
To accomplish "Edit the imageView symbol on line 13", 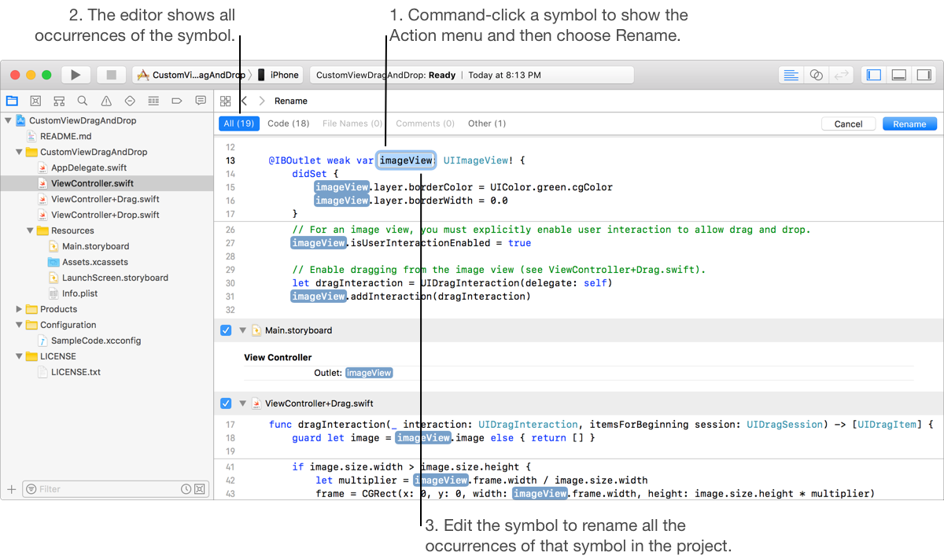I will pos(406,160).
